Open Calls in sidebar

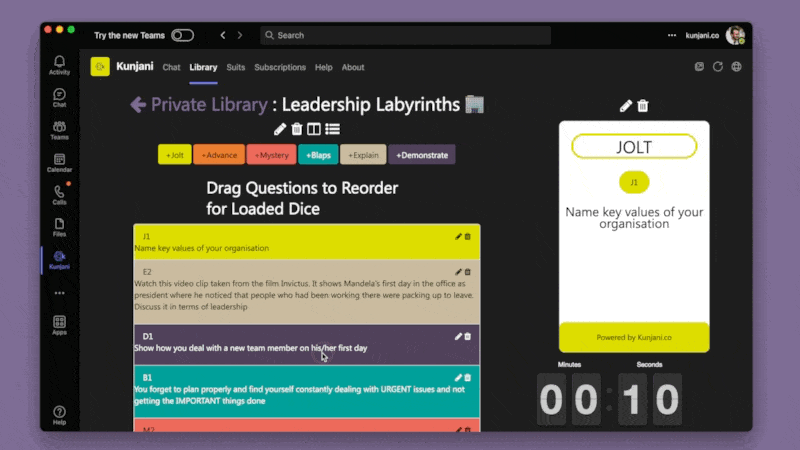59,195
